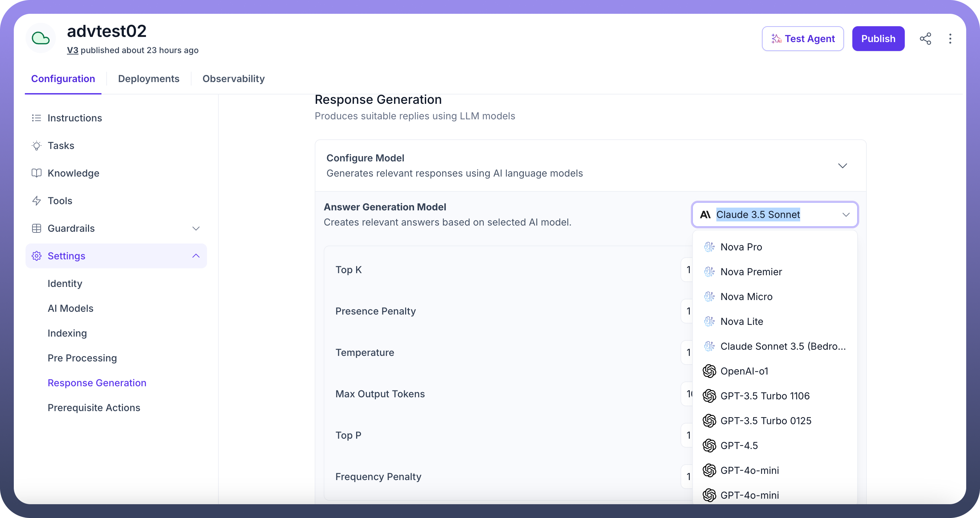Click the sparkle AI icon on Test Agent
Viewport: 980px width, 518px height.
[x=776, y=38]
